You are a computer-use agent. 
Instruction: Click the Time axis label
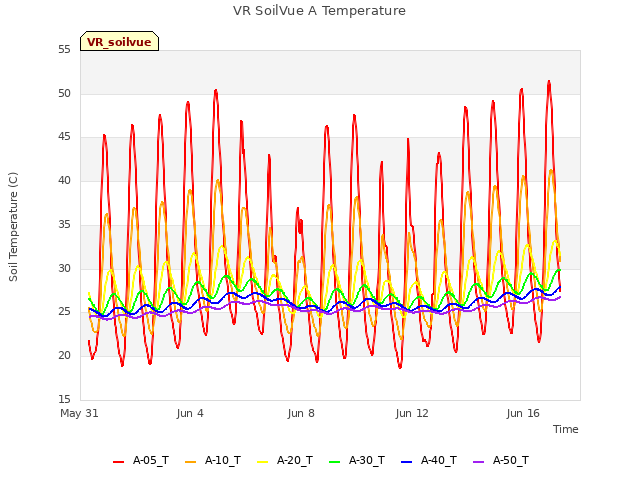[x=565, y=429]
